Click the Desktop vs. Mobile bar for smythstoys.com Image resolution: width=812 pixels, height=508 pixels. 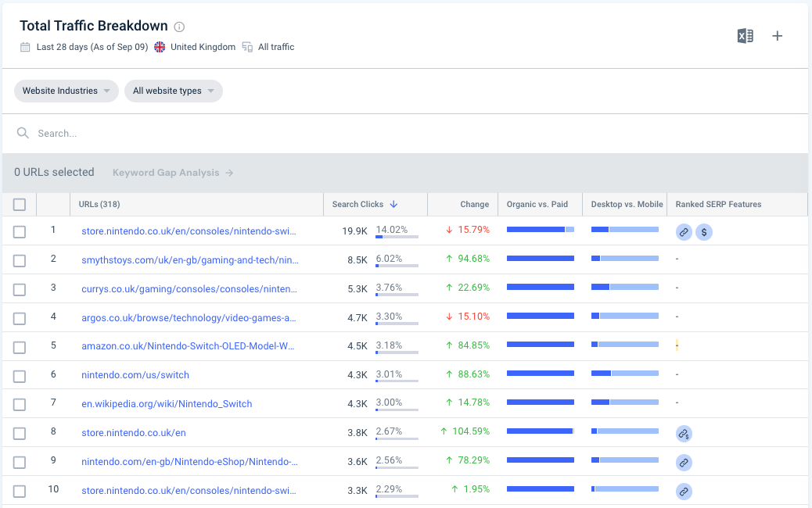point(624,259)
